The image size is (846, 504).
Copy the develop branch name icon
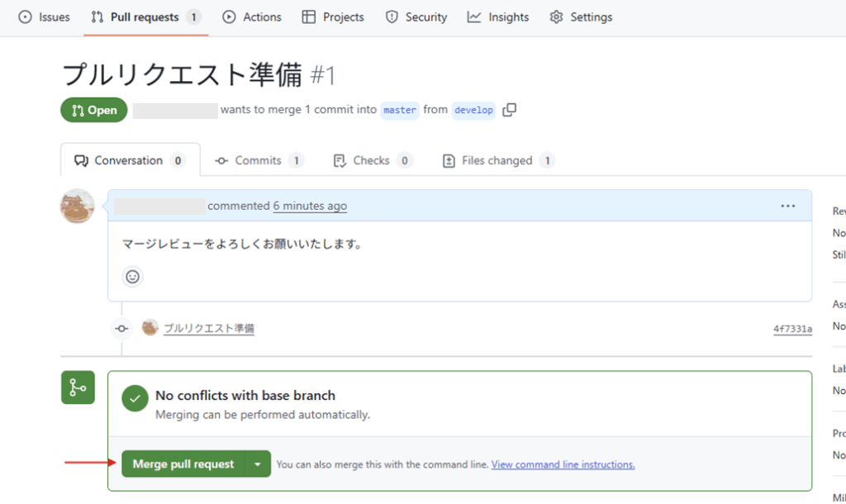510,110
